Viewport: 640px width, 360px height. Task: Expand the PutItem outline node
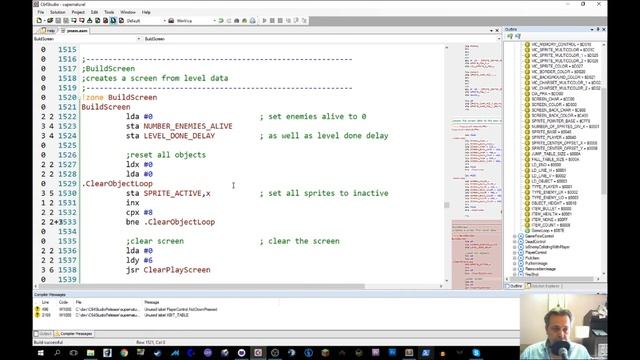pos(515,258)
